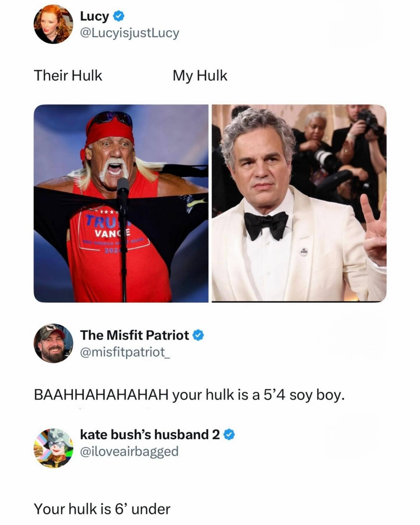Open Lucy's profile avatar
The width and height of the screenshot is (420, 525).
pos(53,24)
